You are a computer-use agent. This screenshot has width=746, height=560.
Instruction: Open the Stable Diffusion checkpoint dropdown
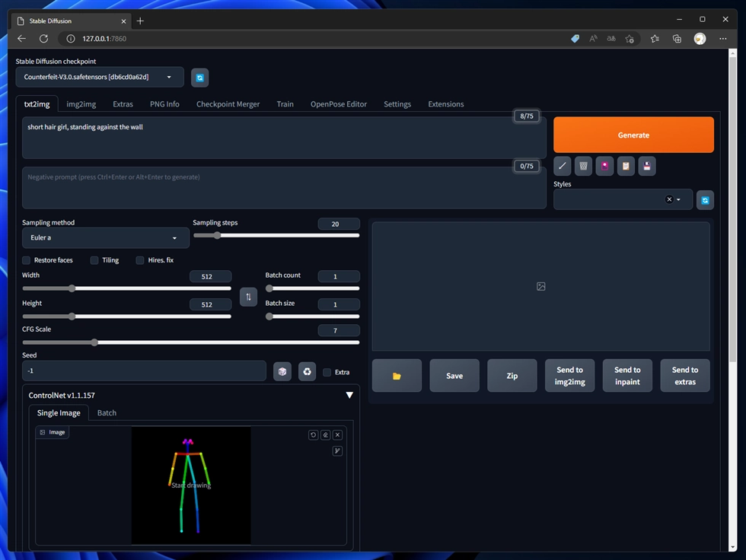(100, 77)
